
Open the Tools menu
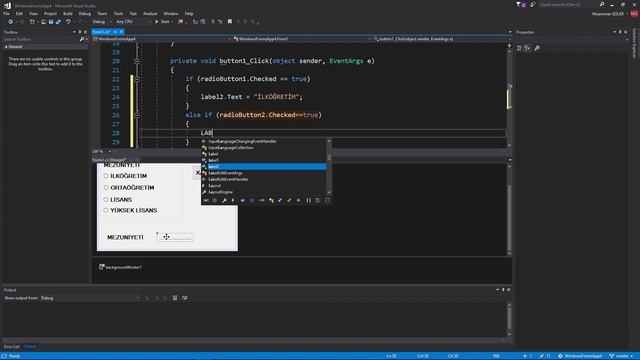point(118,13)
